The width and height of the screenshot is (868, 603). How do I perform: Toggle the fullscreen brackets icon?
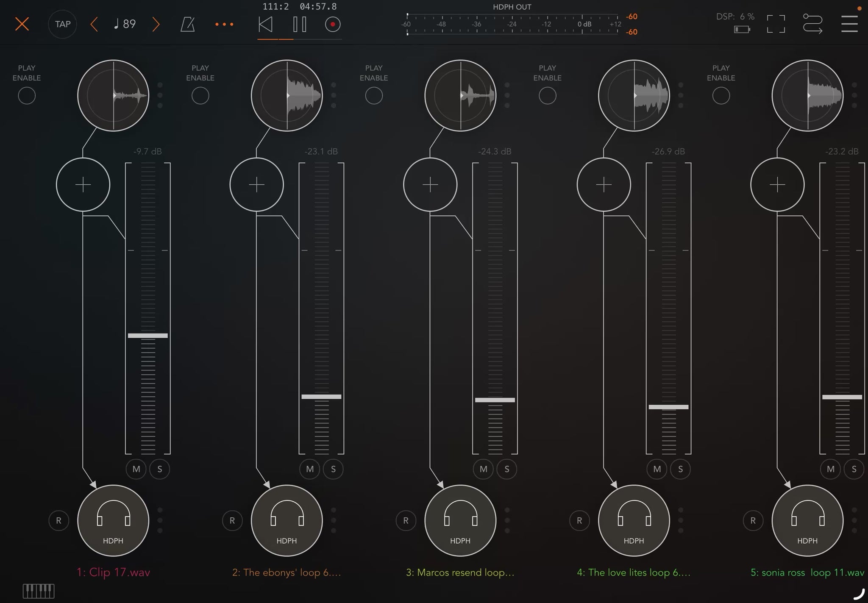coord(776,24)
